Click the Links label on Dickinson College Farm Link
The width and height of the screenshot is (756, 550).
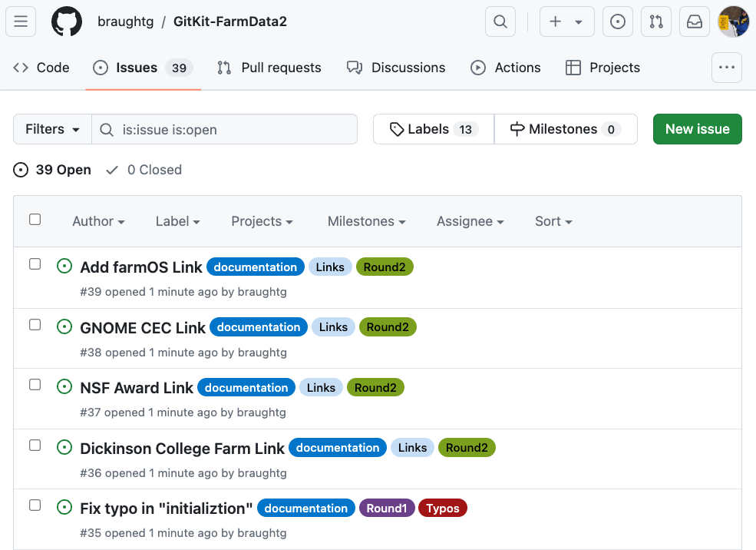[x=412, y=448]
